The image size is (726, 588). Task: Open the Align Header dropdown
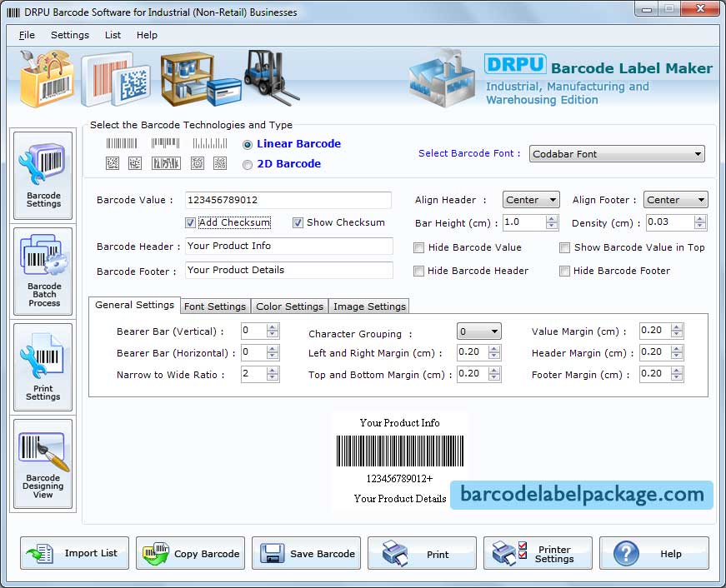coord(531,200)
